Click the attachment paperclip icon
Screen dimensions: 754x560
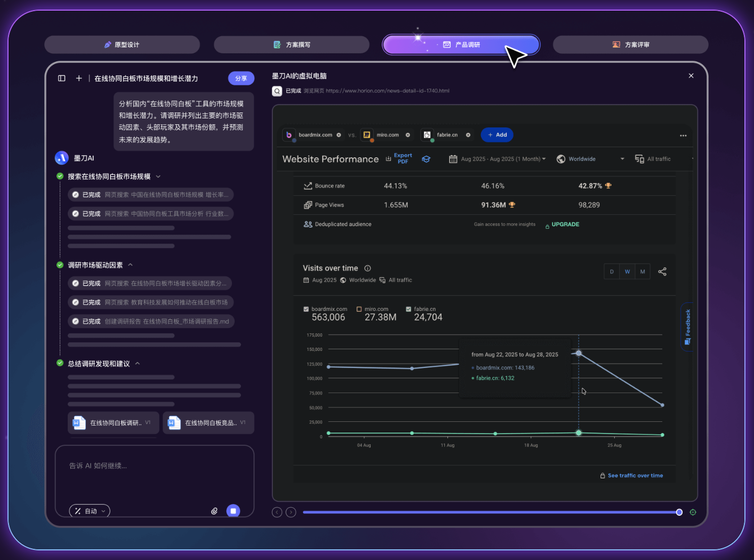[214, 511]
